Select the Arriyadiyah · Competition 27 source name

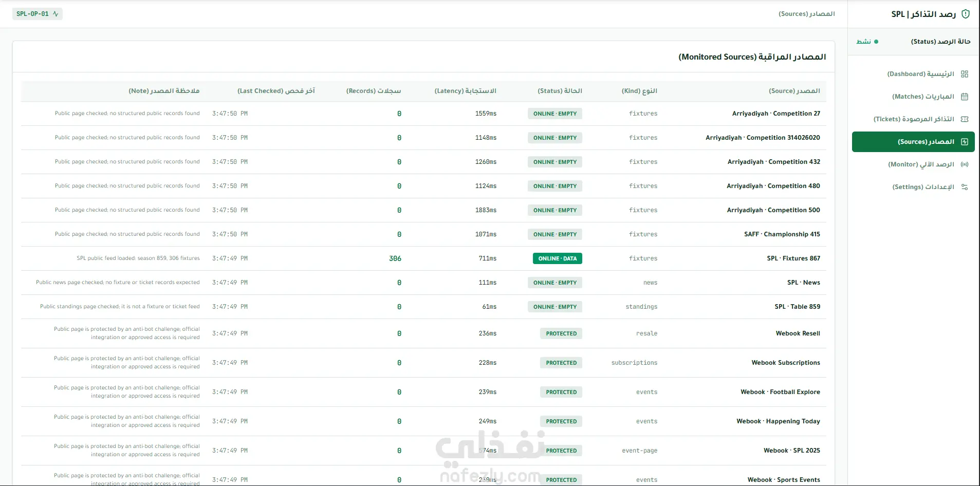[776, 114]
